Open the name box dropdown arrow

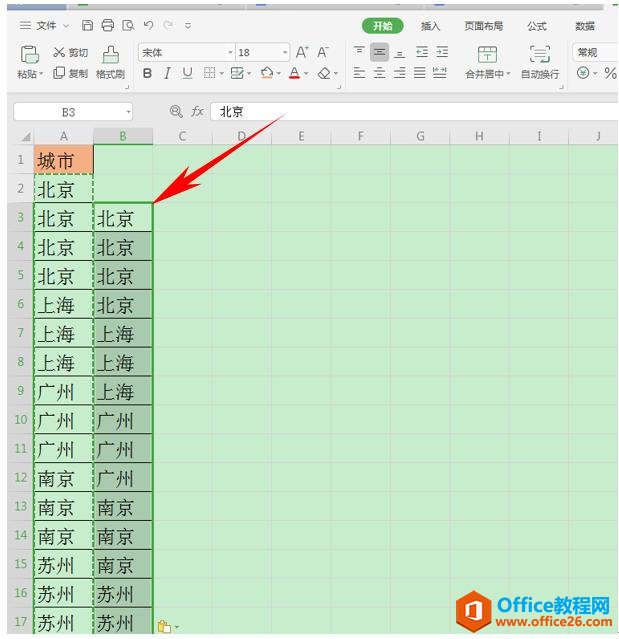point(128,112)
